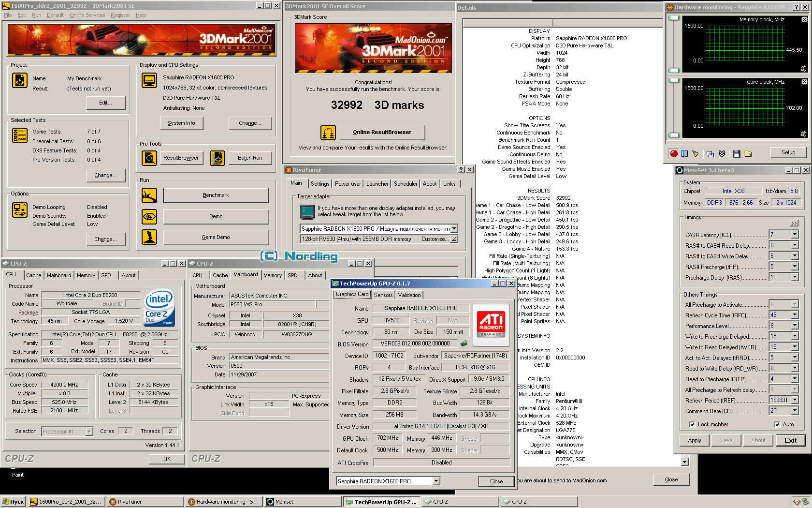Screen dimensions: 812x508
Task: Click the ATI Radeon logo in GPU-Z
Action: (491, 324)
